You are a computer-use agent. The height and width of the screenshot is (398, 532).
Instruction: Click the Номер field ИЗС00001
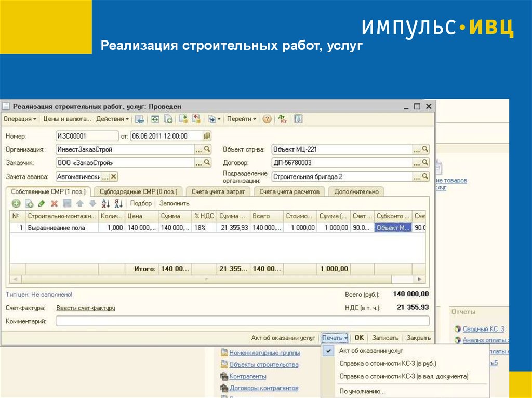click(87, 136)
